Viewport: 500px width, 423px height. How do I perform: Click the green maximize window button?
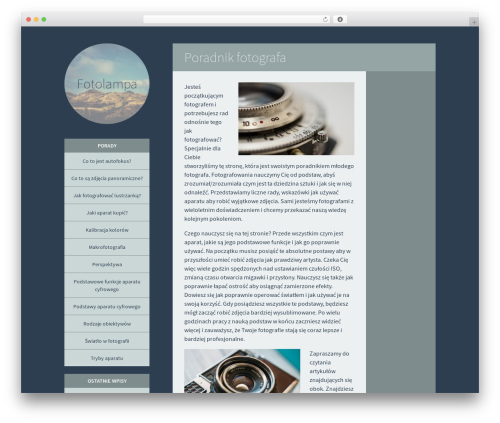(x=44, y=20)
